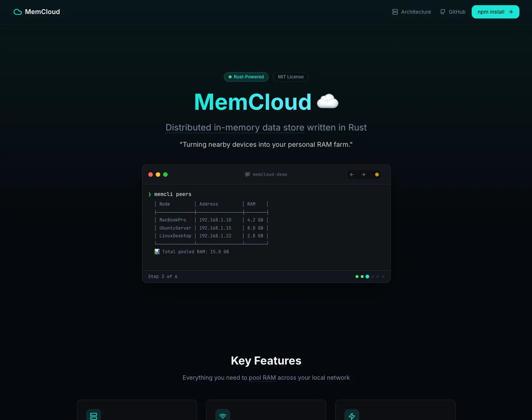This screenshot has width=532, height=420.
Task: Go to previous demo step arrow
Action: 352,175
